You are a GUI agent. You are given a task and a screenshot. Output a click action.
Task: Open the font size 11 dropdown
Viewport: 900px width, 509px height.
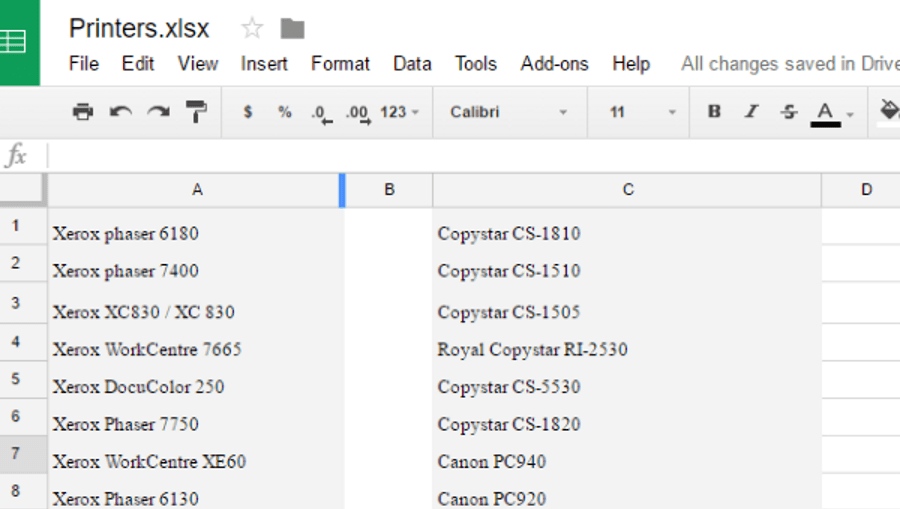click(638, 112)
